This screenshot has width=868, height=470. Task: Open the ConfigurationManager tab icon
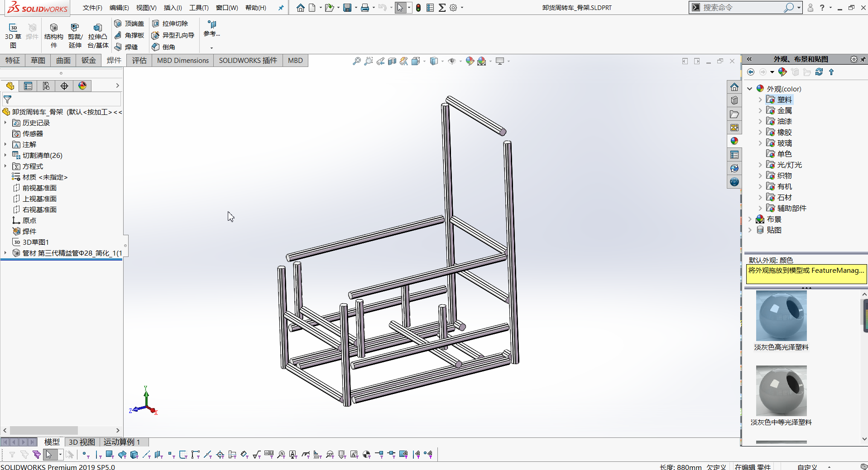tap(46, 86)
